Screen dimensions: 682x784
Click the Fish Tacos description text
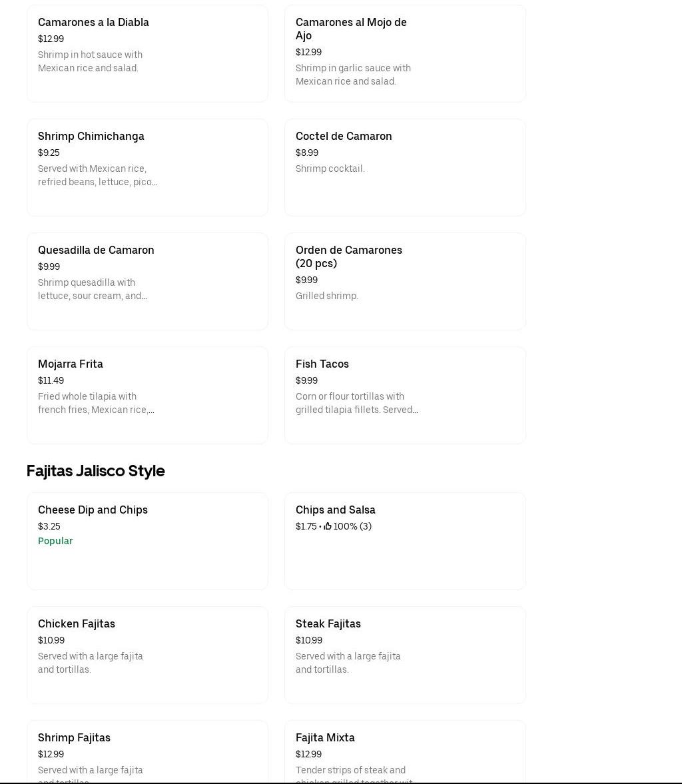[x=356, y=403]
